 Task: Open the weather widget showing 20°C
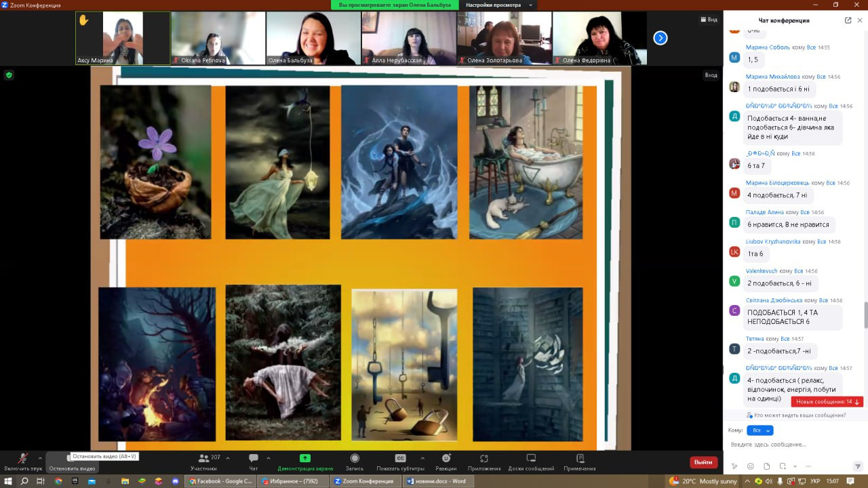703,481
